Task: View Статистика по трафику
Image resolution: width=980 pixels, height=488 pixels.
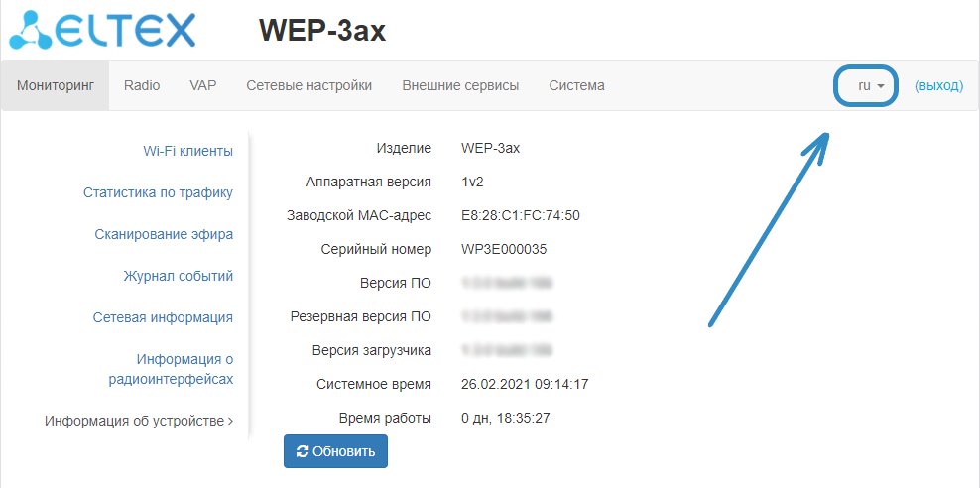Action: click(x=158, y=192)
